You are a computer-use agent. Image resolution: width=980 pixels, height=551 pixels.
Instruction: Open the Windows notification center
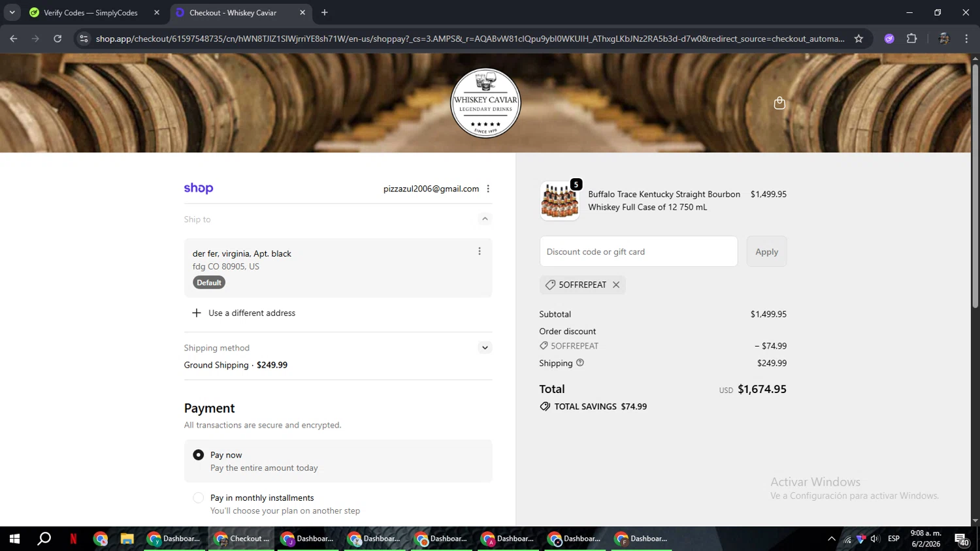coord(962,539)
